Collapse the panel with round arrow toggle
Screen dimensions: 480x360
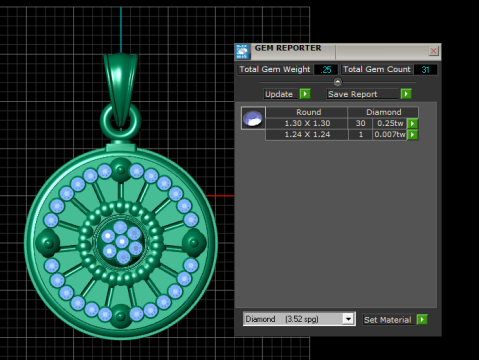pos(338,82)
